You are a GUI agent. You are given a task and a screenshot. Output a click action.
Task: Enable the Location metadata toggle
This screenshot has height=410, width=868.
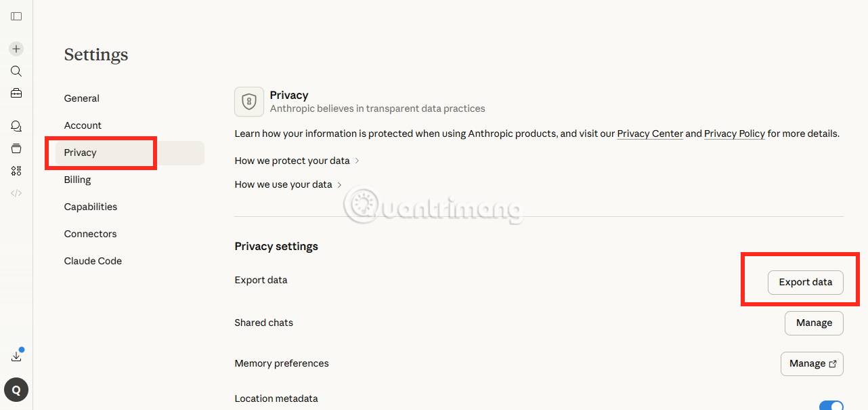[833, 405]
